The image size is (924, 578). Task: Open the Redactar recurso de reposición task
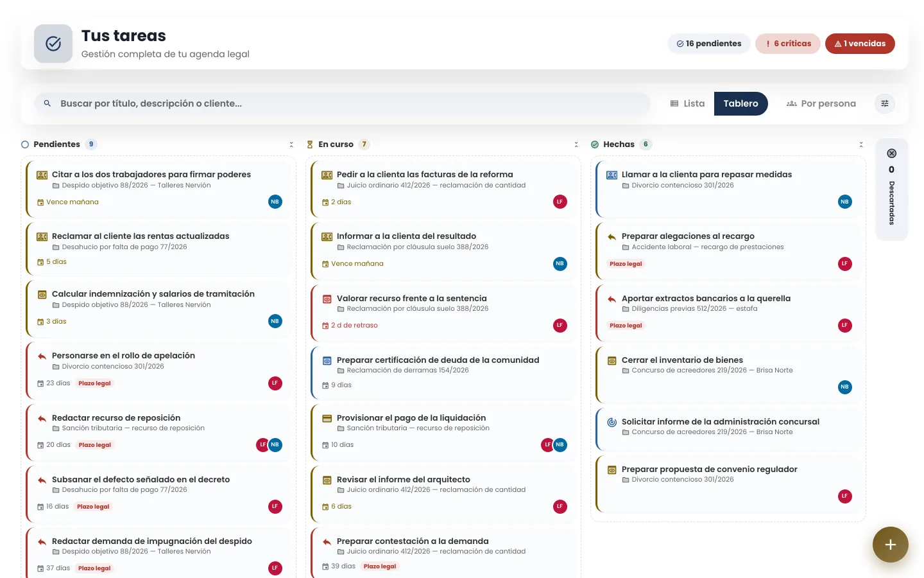158,432
